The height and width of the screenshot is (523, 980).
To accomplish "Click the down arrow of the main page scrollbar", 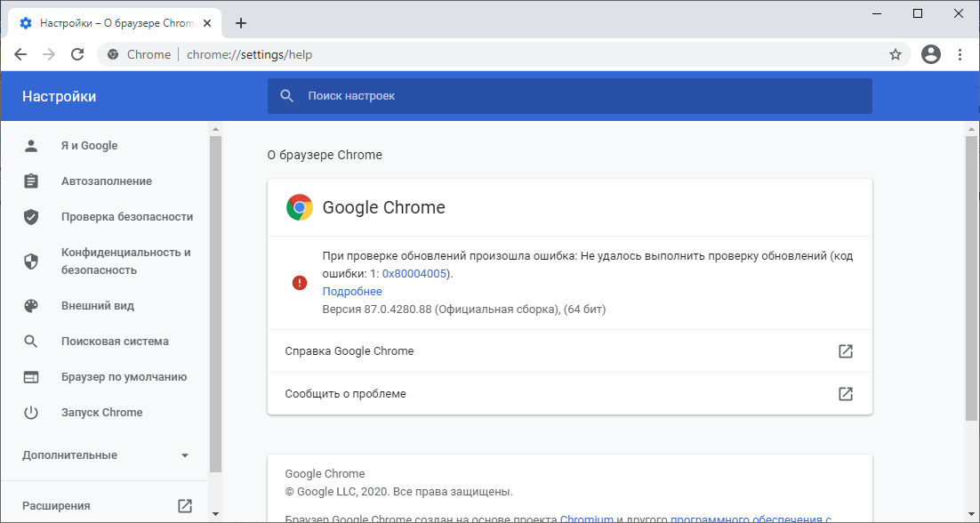I will click(x=971, y=514).
